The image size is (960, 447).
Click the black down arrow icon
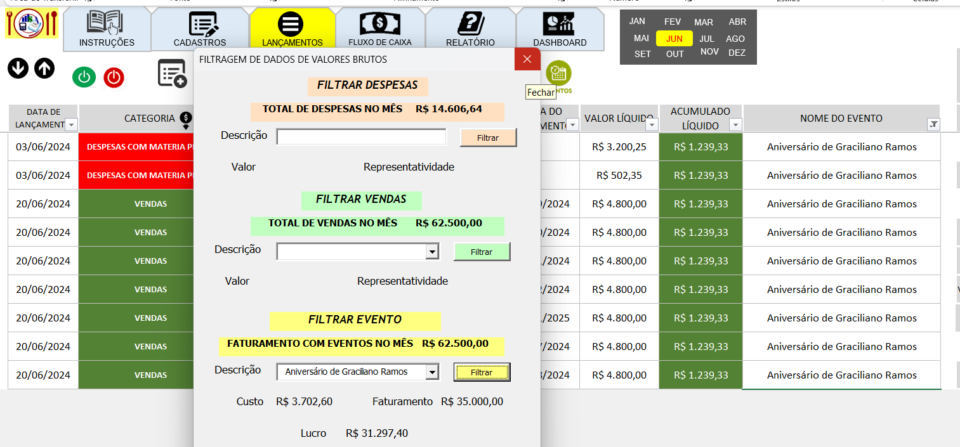[18, 68]
